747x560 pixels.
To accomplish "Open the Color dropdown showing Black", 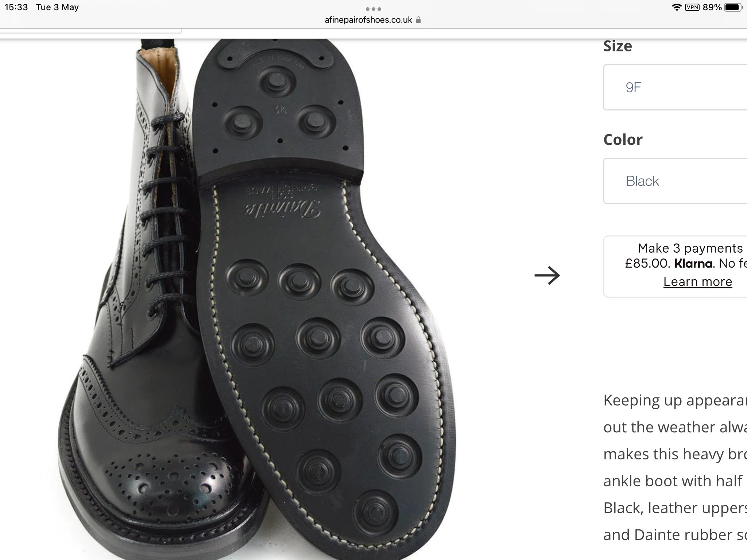I will tap(675, 181).
